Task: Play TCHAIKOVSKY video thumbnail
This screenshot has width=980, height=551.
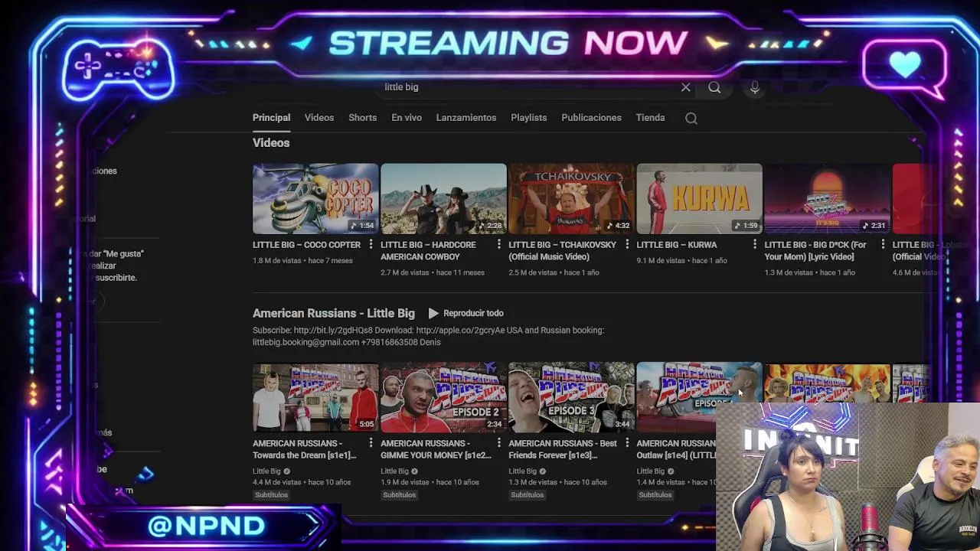Action: coord(571,198)
